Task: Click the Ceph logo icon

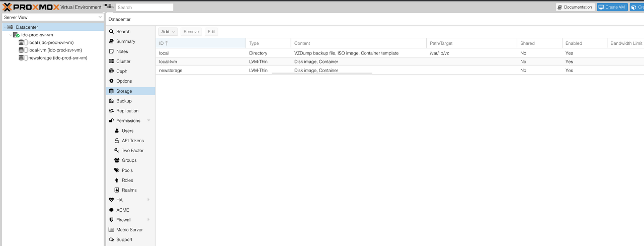Action: tap(111, 71)
